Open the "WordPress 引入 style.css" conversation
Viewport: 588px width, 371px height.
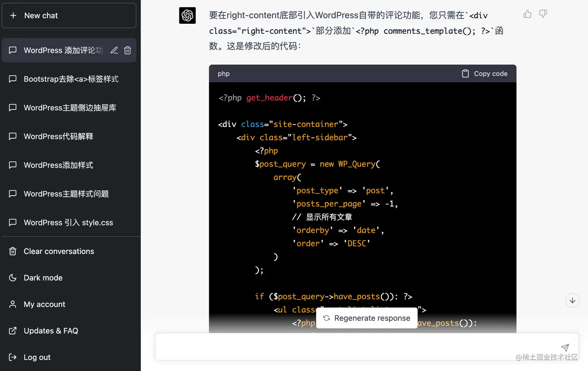pos(68,222)
